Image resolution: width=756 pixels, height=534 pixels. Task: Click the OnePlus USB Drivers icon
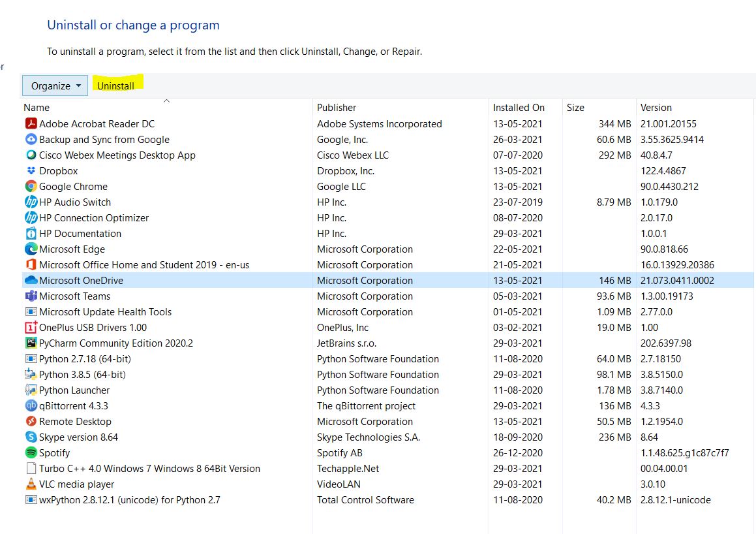pyautogui.click(x=31, y=328)
